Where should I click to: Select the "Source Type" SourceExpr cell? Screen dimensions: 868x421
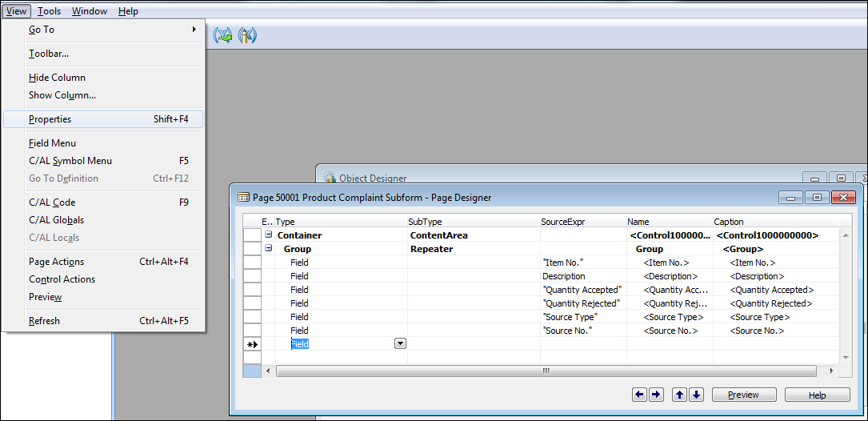(583, 317)
